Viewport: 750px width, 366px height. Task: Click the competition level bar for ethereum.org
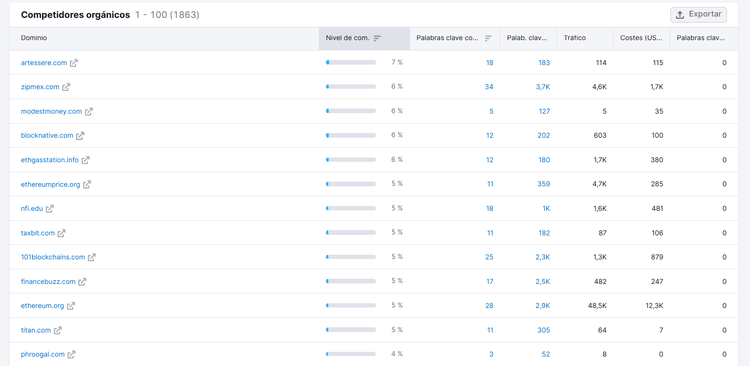point(351,305)
